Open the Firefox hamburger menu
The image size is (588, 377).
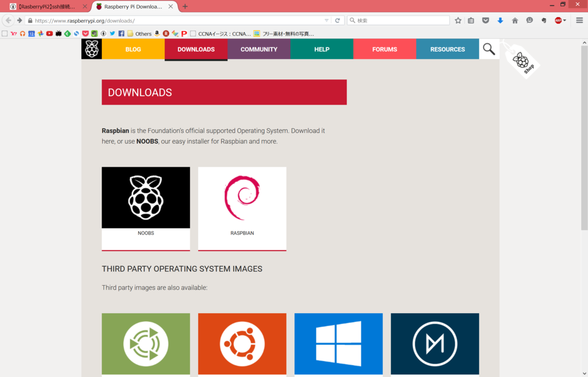(x=579, y=20)
